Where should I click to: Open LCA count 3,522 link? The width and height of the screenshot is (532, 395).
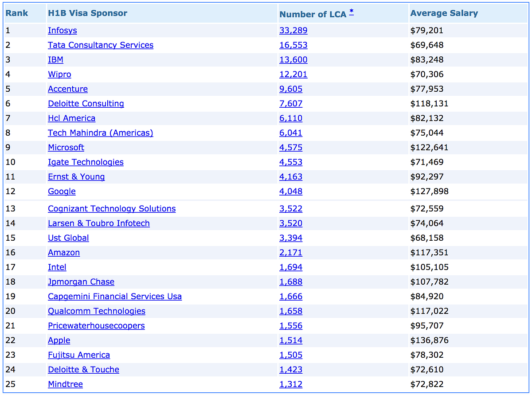point(291,209)
